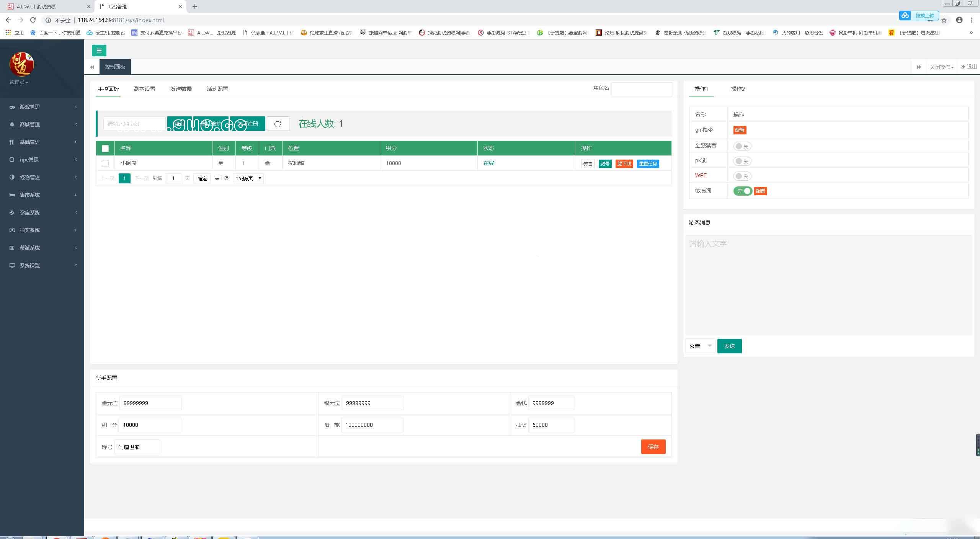
Task: Click the 在线 status of 小阿漓
Action: (489, 163)
